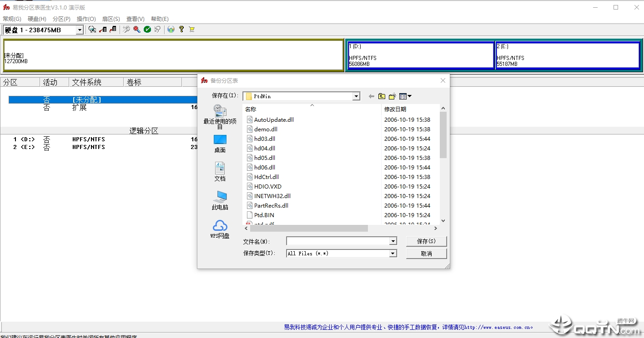The width and height of the screenshot is (644, 338).
Task: Click the magnifier disk search toolbar icon
Action: click(92, 30)
